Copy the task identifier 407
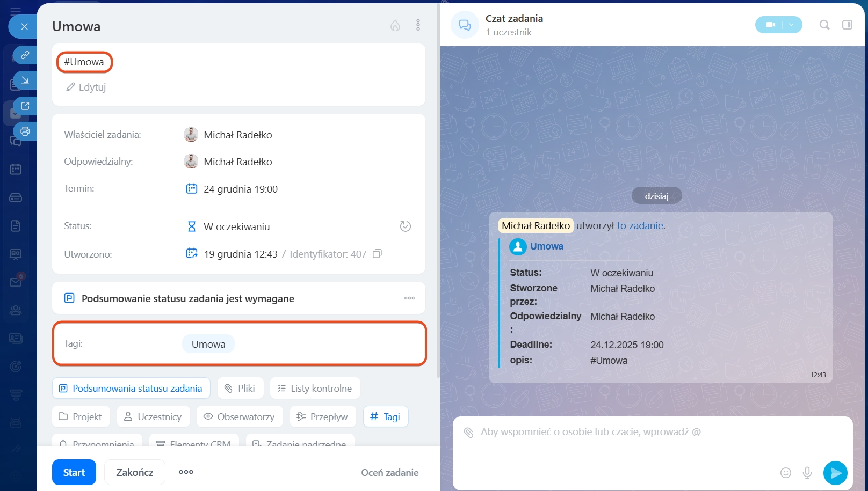Image resolution: width=868 pixels, height=491 pixels. (x=378, y=254)
